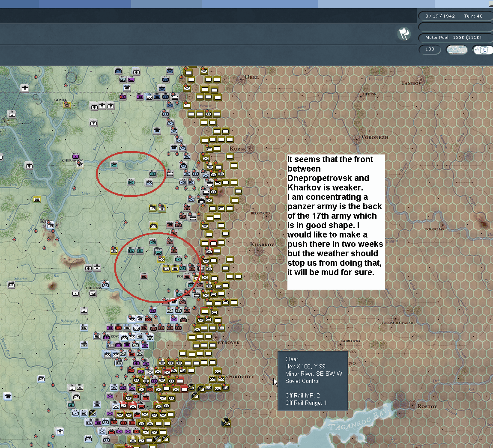
Task: Click the Voronezh city hex
Action: pyautogui.click(x=357, y=139)
